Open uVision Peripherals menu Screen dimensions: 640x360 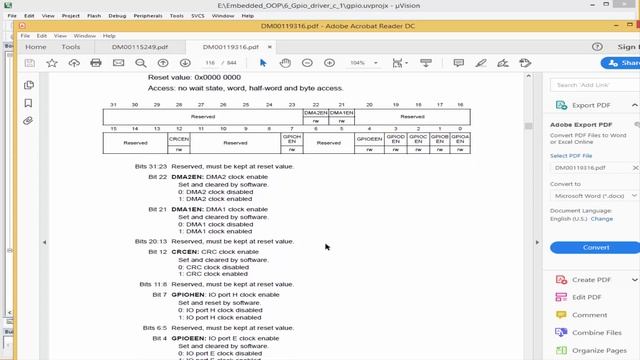coord(148,16)
